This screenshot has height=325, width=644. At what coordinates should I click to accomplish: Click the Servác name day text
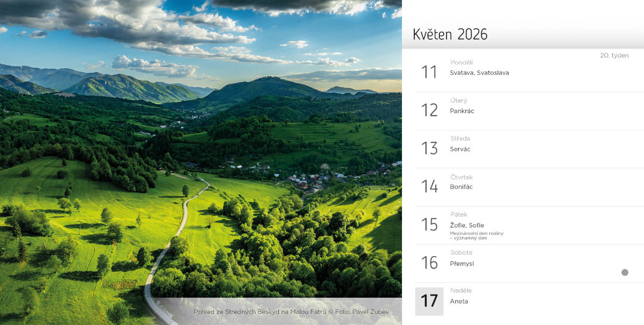coord(460,149)
